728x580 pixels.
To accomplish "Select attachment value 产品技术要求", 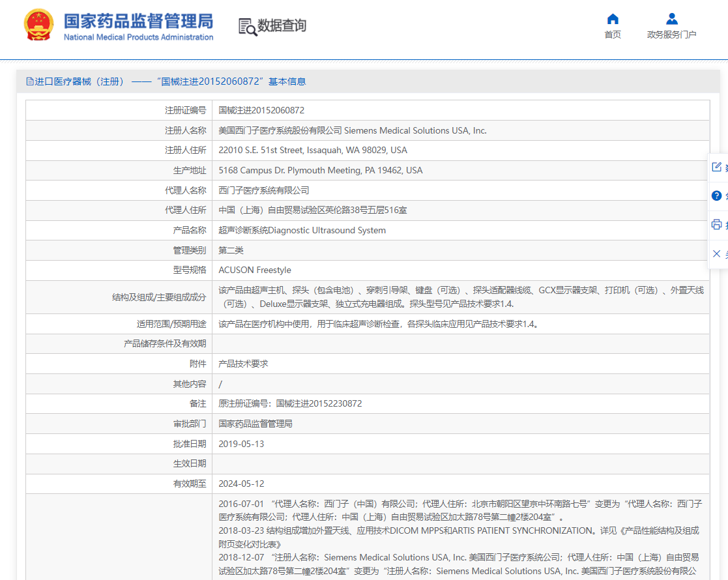I will 243,364.
